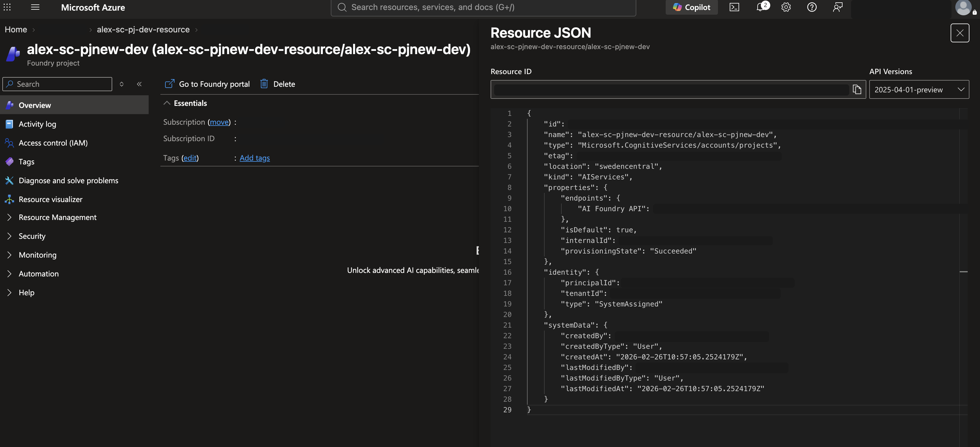
Task: Expand Resource Management in sidebar
Action: [x=58, y=217]
